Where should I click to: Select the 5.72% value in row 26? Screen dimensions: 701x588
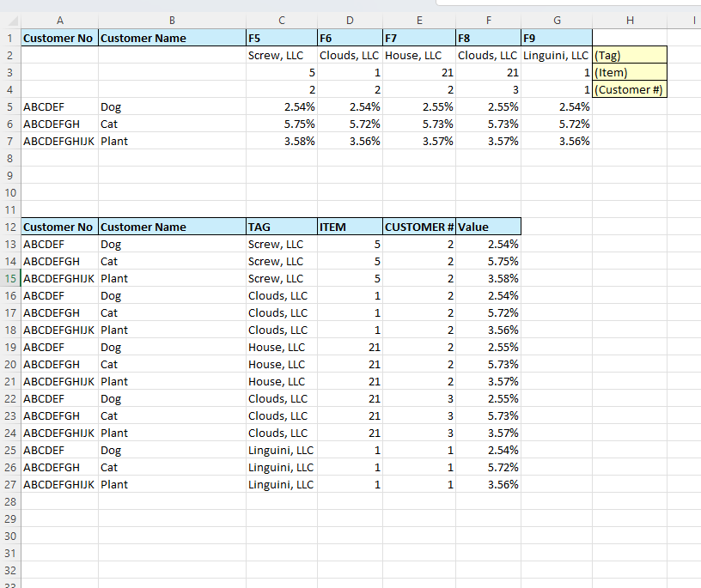point(489,467)
